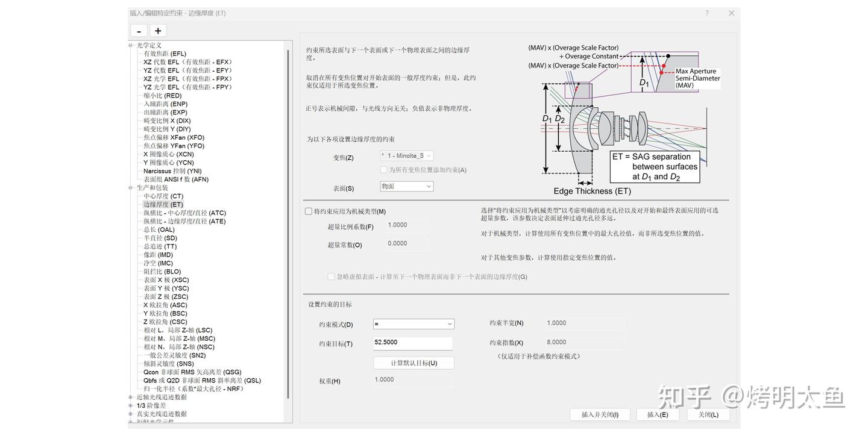Expand the 近轴光线追迹数据 branch
The height and width of the screenshot is (433, 868).
[130, 396]
